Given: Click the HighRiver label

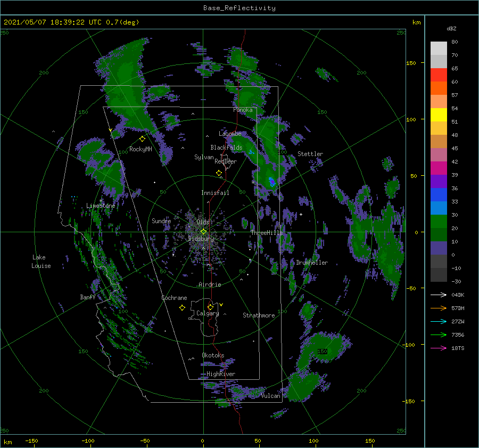Looking at the screenshot, I should (x=221, y=374).
